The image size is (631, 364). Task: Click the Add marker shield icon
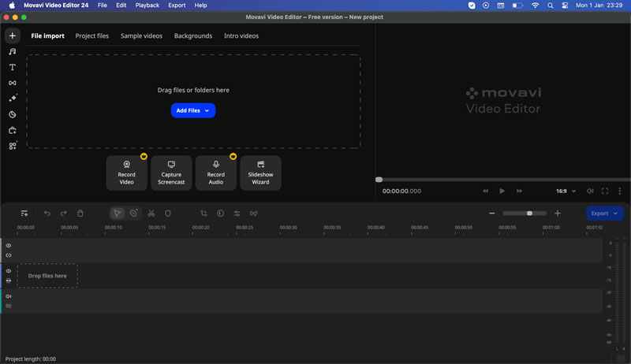click(168, 214)
